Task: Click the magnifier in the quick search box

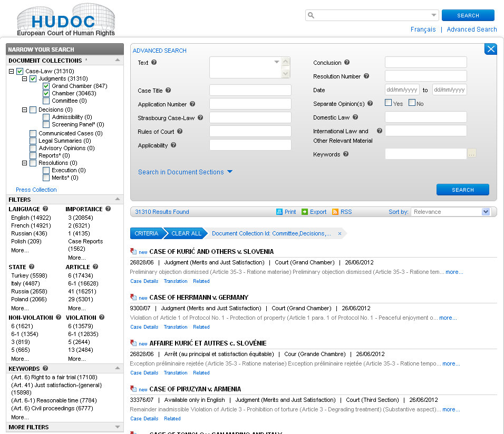Action: pos(312,15)
